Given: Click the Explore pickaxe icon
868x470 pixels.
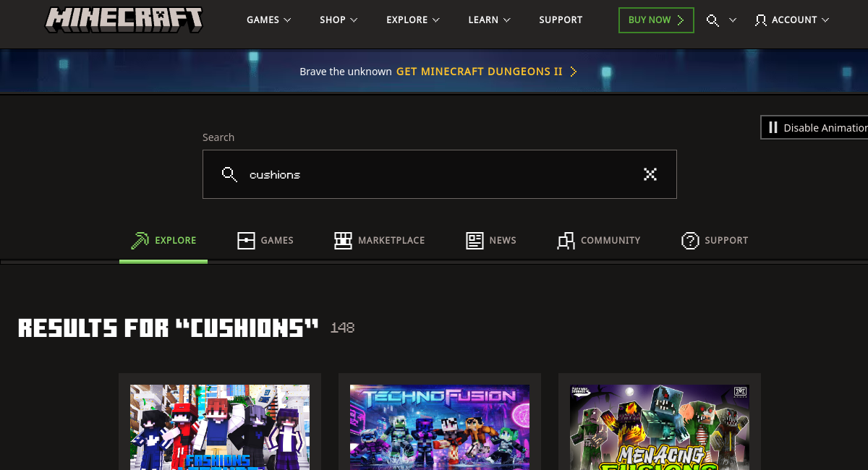Looking at the screenshot, I should [x=140, y=241].
